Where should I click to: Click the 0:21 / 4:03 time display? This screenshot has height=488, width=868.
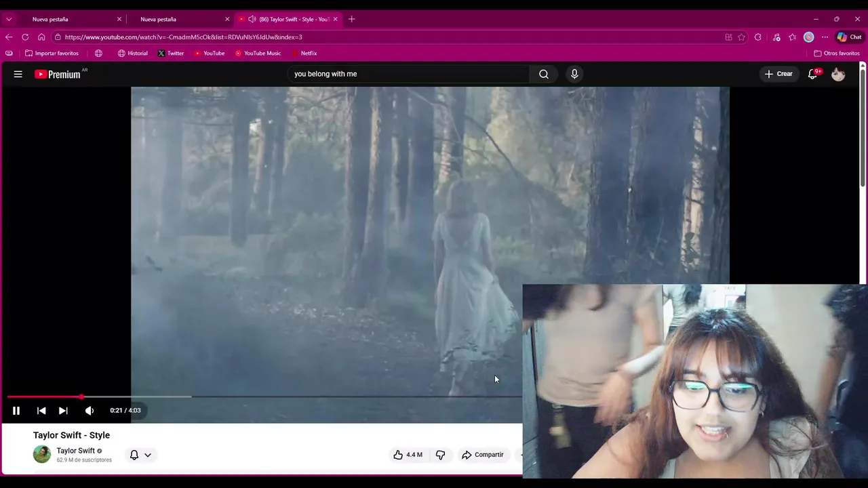125,410
